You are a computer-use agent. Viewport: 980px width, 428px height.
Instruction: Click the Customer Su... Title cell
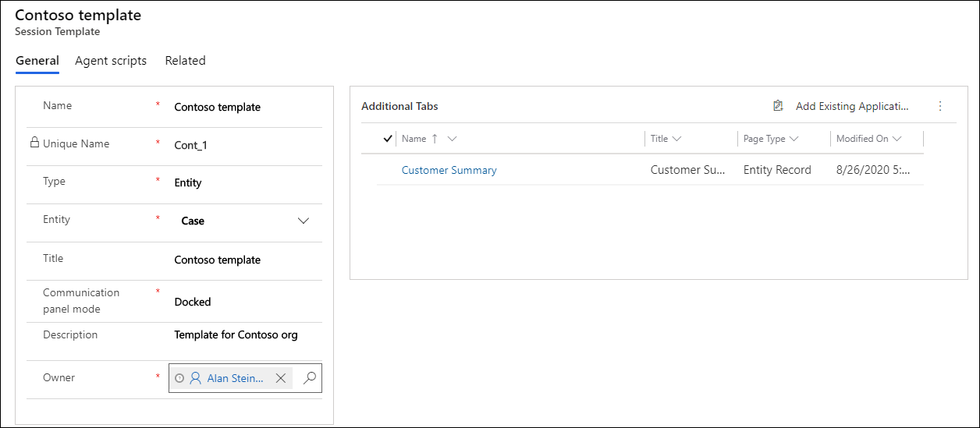pyautogui.click(x=687, y=170)
